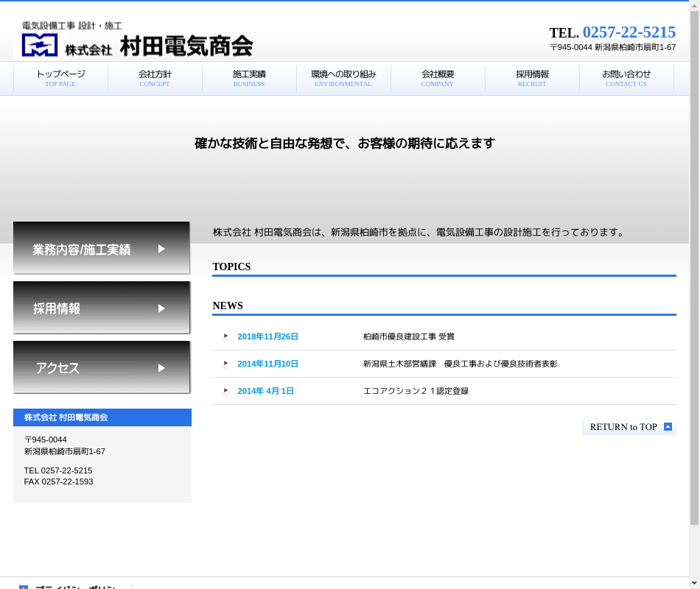Click the arrow icon on アクセス banner
Screen dimensions: 700x589
(162, 368)
